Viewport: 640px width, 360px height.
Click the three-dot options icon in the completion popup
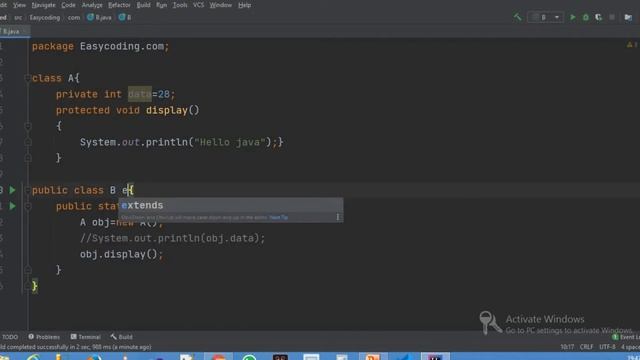[x=338, y=217]
